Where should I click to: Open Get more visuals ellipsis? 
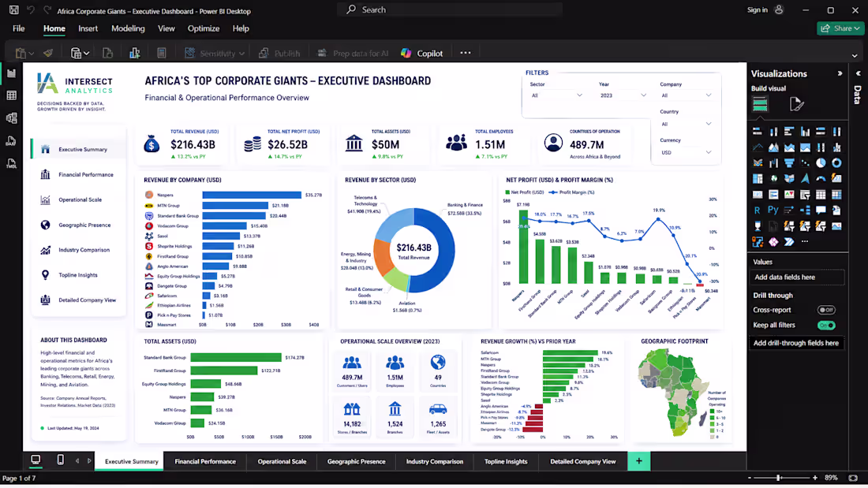(805, 242)
